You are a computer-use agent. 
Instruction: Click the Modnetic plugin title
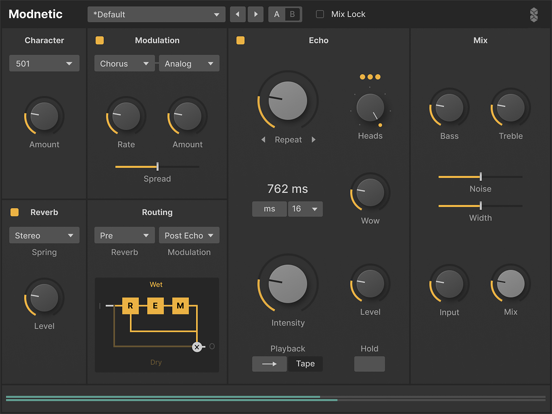pos(36,14)
